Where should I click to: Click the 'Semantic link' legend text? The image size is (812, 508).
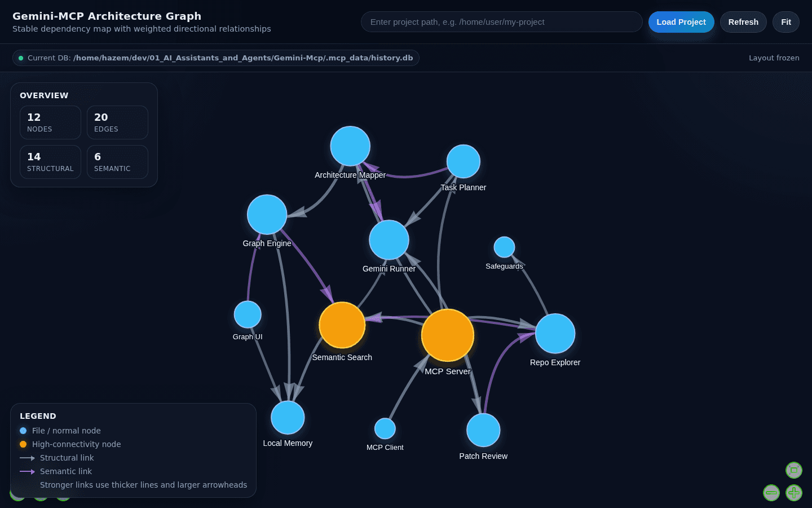point(66,471)
